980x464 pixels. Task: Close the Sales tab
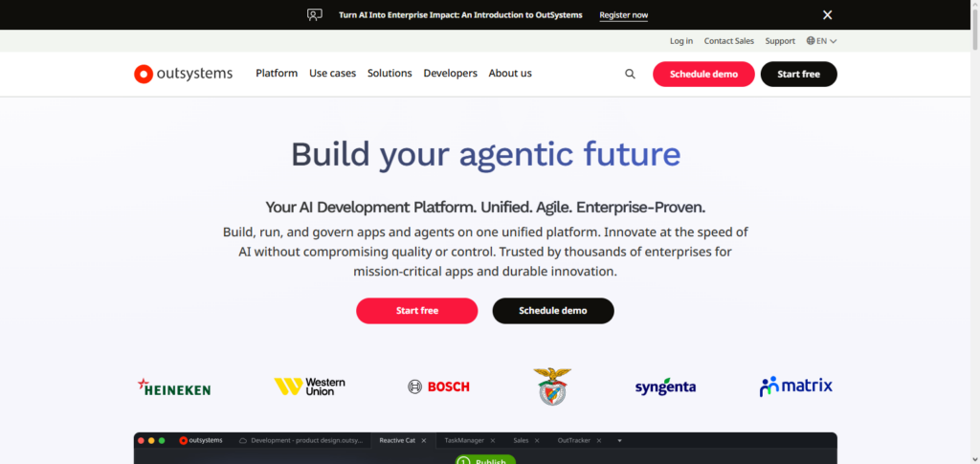click(x=537, y=441)
